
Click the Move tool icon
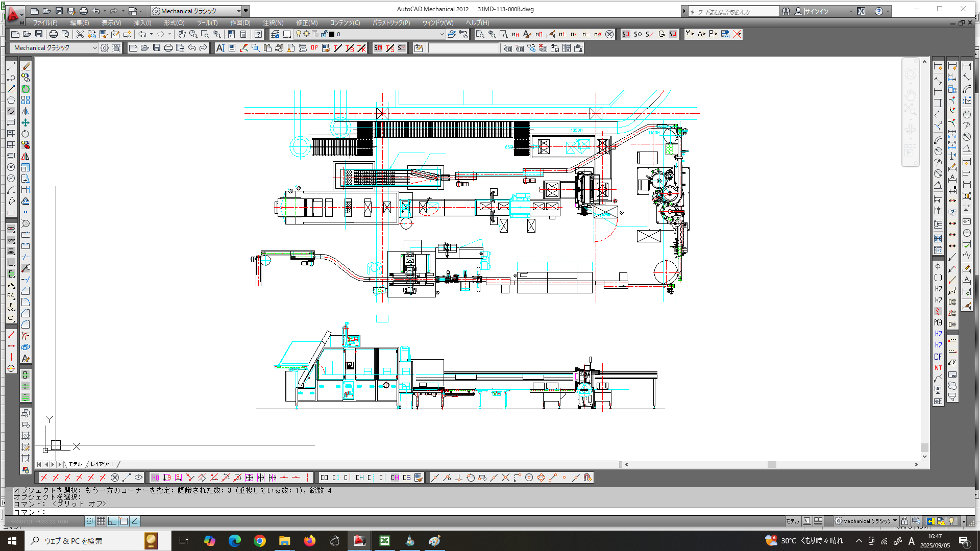(25, 122)
